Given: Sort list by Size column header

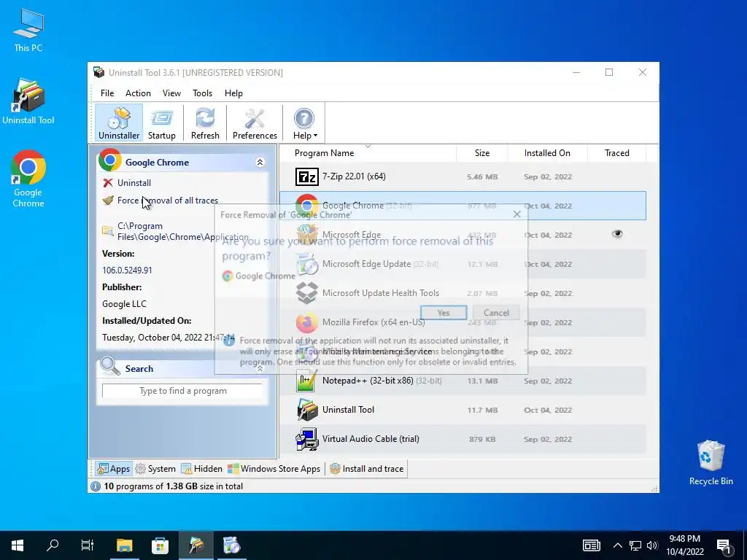Looking at the screenshot, I should (482, 153).
